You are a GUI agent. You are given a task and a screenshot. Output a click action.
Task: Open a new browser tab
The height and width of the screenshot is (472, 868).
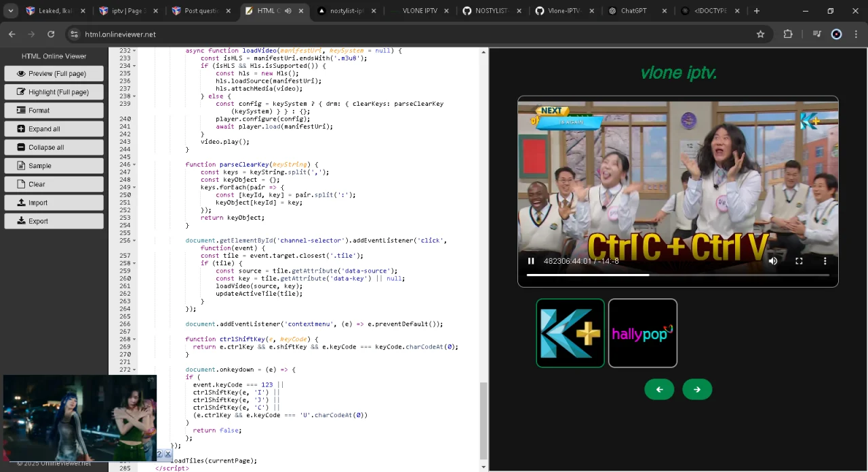pos(757,11)
